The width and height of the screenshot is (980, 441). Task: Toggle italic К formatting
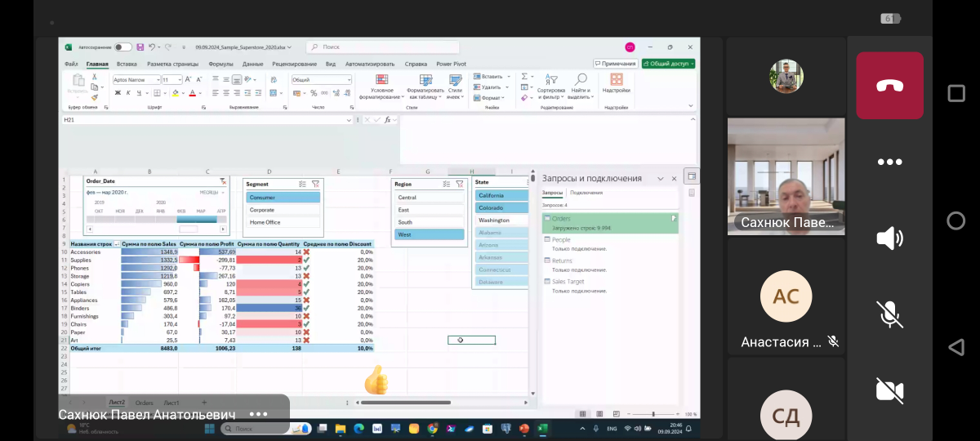(x=128, y=93)
